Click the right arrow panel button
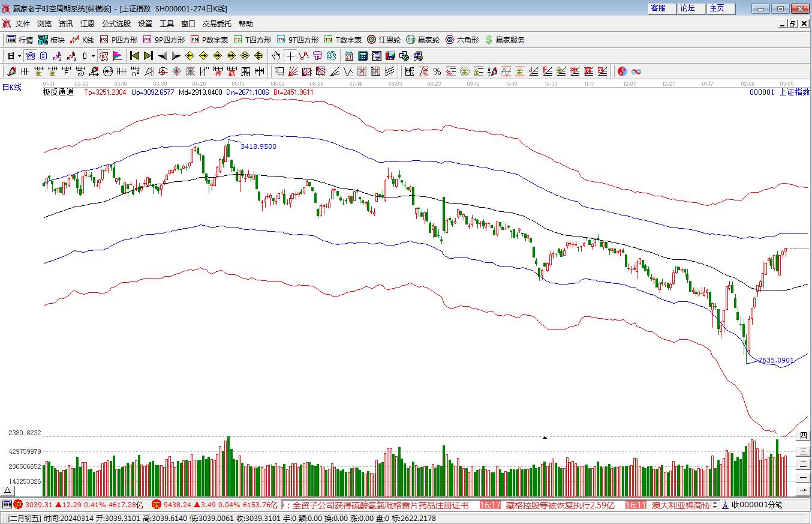This screenshot has width=812, height=524. tap(803, 491)
